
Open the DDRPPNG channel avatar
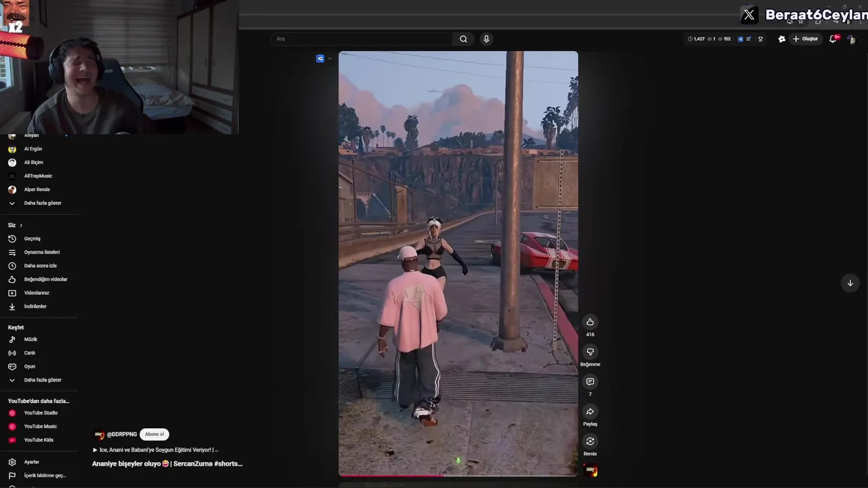(98, 434)
